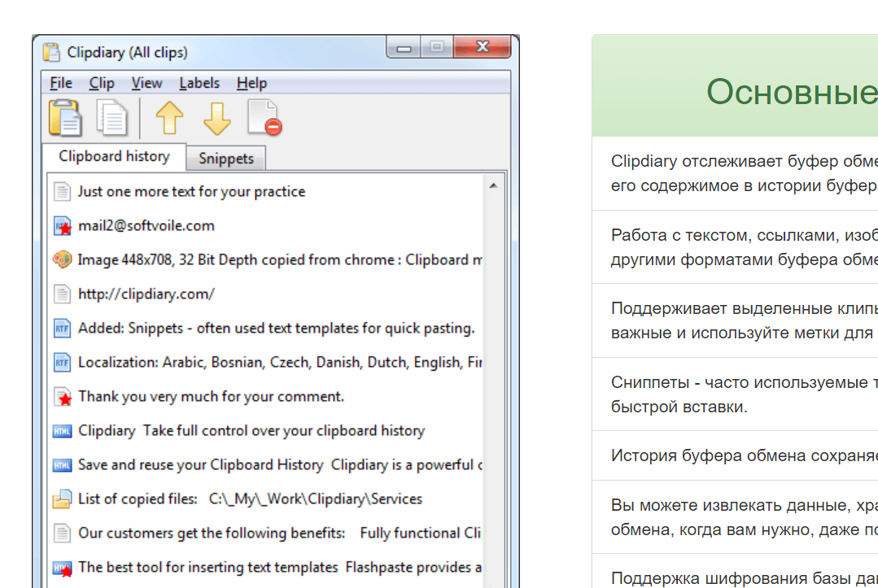Click the yellow Move Up arrow icon
878x588 pixels.
tap(170, 118)
